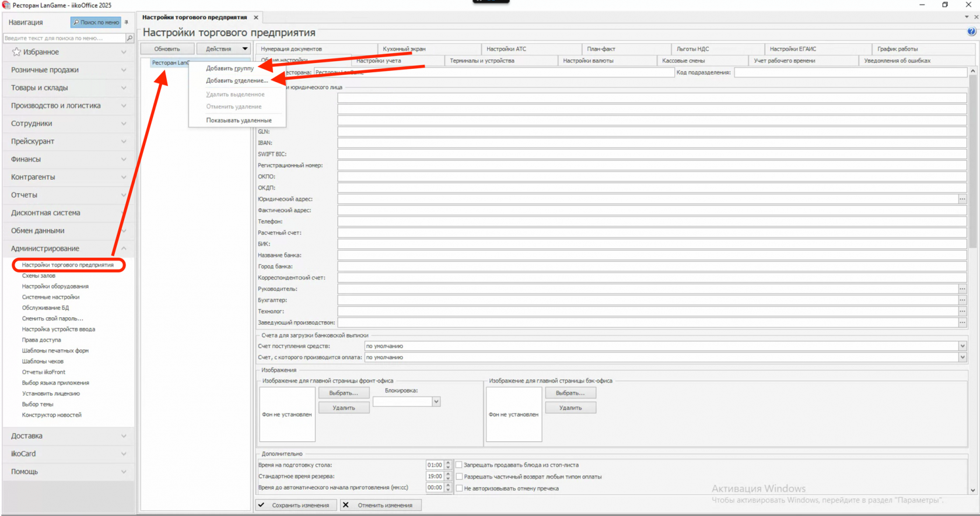Close the Настройки торгового предприятия tab
Screen dimensions: 980x516
click(256, 17)
